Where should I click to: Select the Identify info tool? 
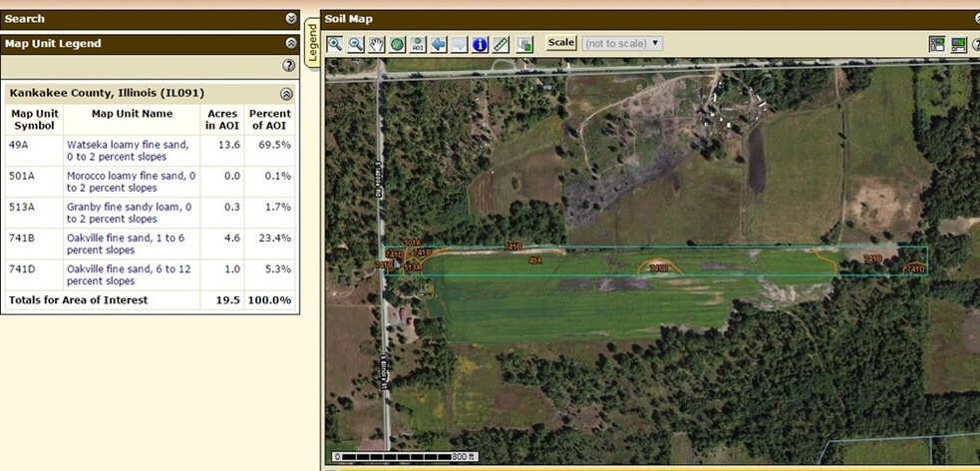click(480, 44)
